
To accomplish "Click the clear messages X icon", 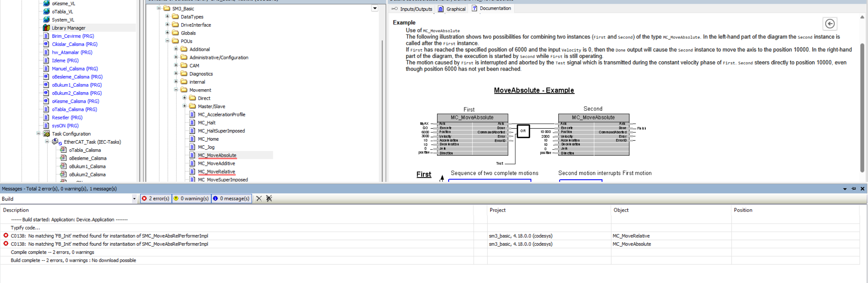I will tap(259, 199).
